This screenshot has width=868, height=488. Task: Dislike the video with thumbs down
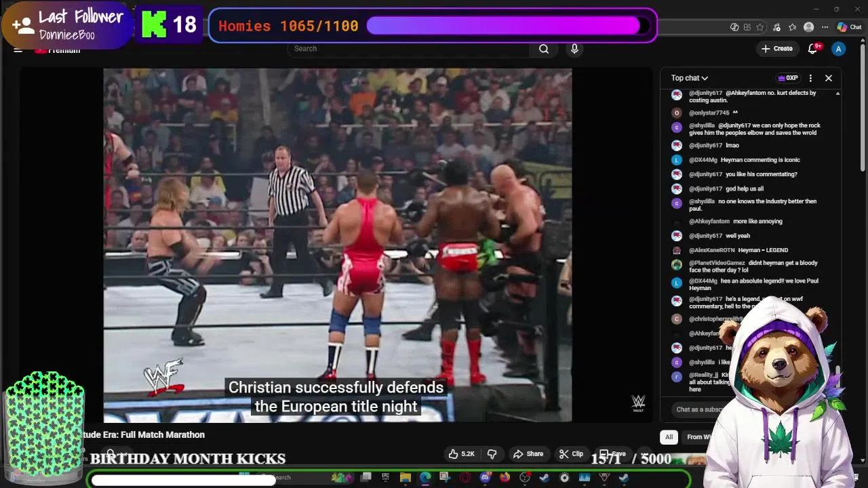coord(492,454)
